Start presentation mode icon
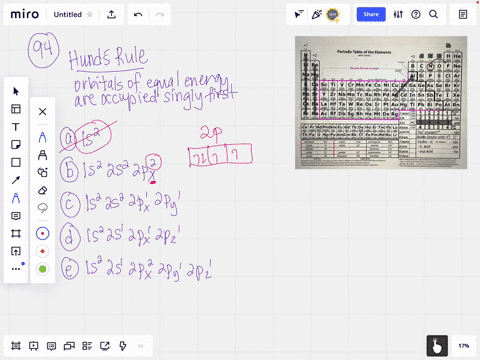Viewport: 480px width, 360px height. click(33, 346)
